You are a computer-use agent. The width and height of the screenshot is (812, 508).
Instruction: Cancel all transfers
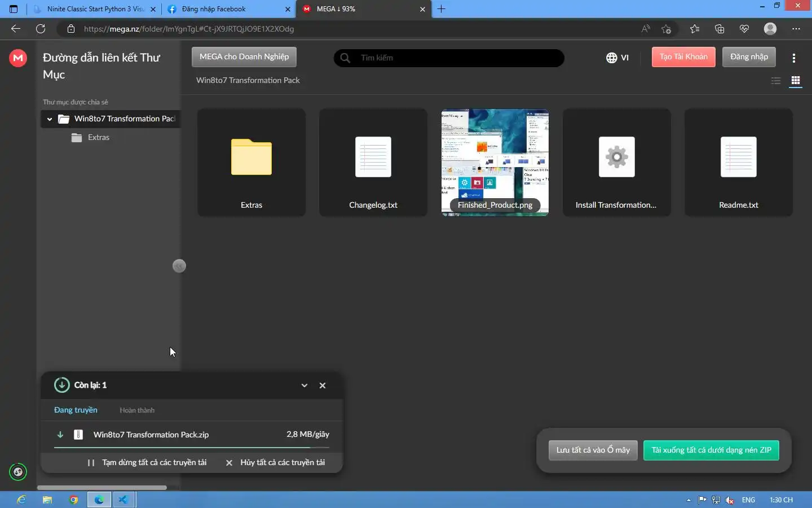tap(275, 462)
